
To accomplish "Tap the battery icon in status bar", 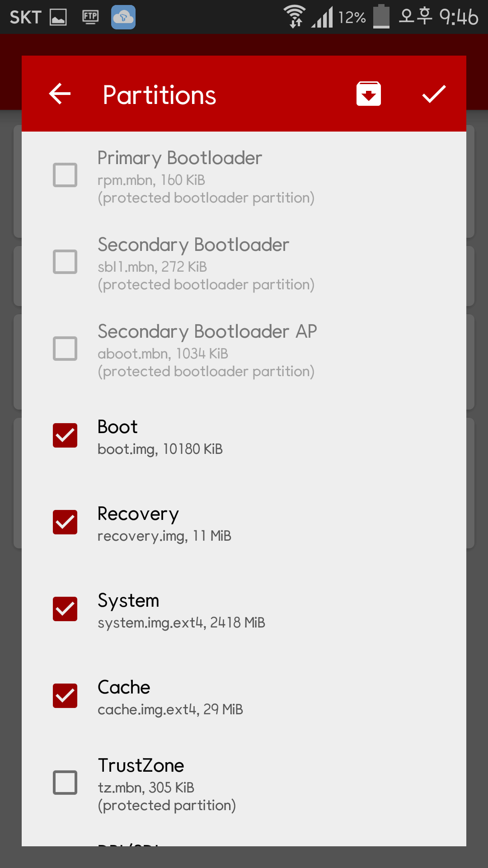I will click(x=381, y=16).
